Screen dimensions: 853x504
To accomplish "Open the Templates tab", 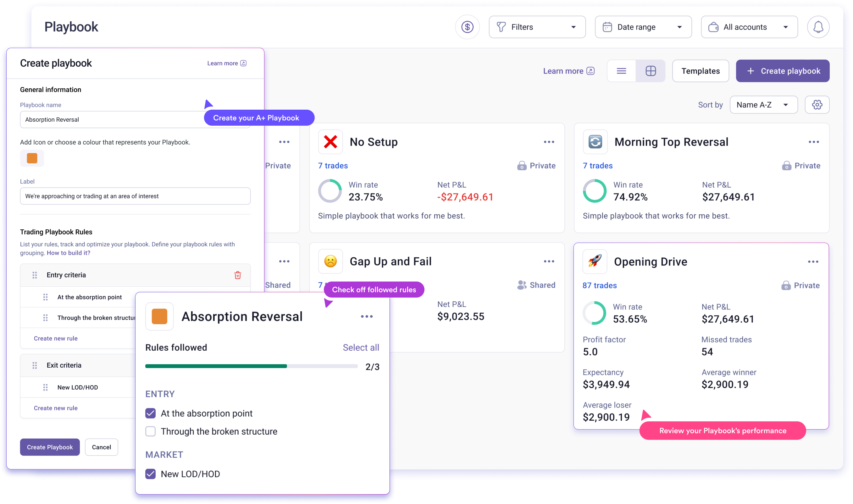I will 701,71.
